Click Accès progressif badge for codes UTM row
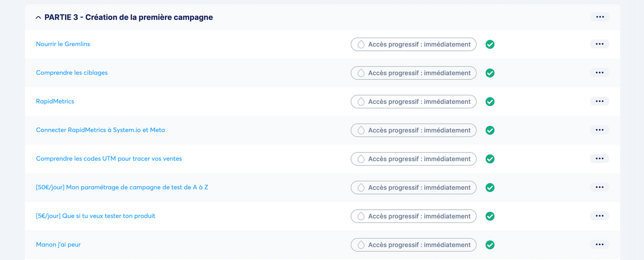 click(x=413, y=159)
